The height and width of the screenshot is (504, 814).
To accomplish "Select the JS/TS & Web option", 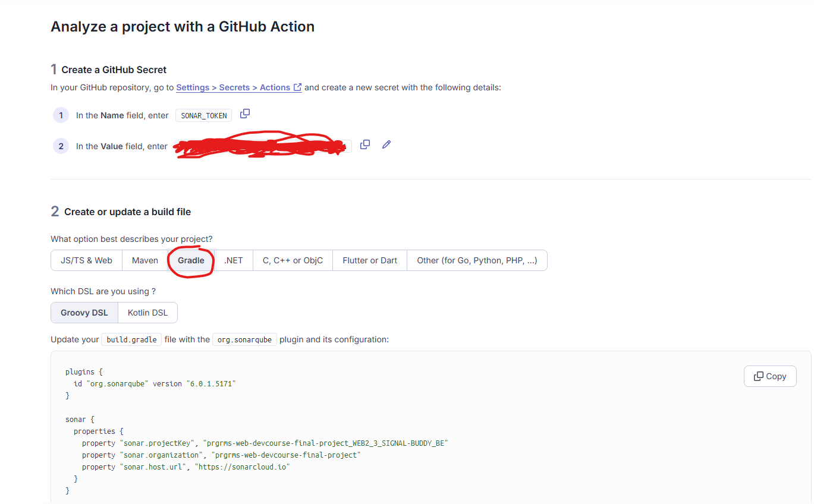I will (x=86, y=260).
